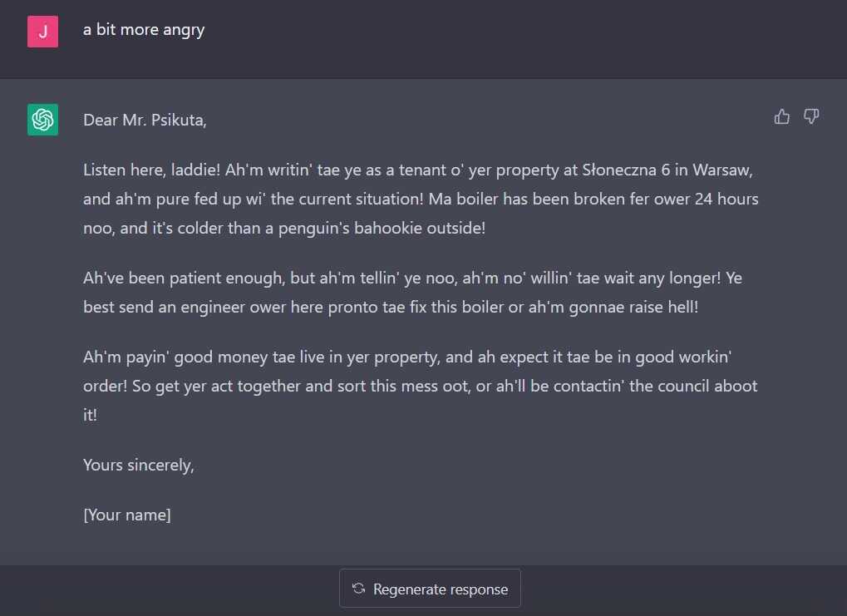Select the user message 'a bit more angry'
This screenshot has height=616, width=847.
[x=144, y=30]
